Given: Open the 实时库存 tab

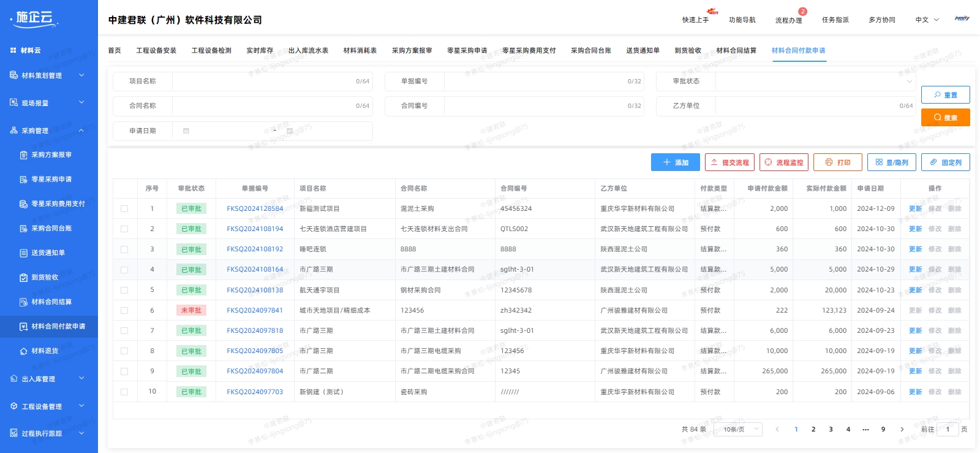Looking at the screenshot, I should [260, 50].
